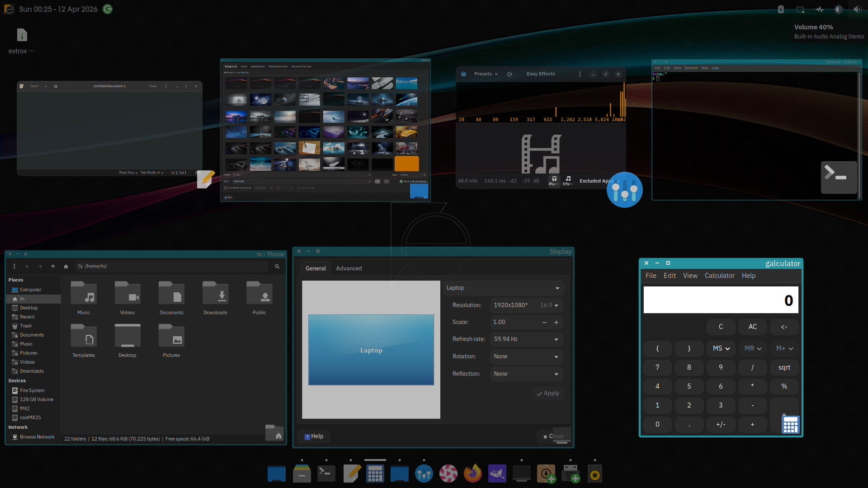Viewport: 868px width, 488px height.
Task: Open the Easy Effects three-dot menu
Action: (x=580, y=74)
